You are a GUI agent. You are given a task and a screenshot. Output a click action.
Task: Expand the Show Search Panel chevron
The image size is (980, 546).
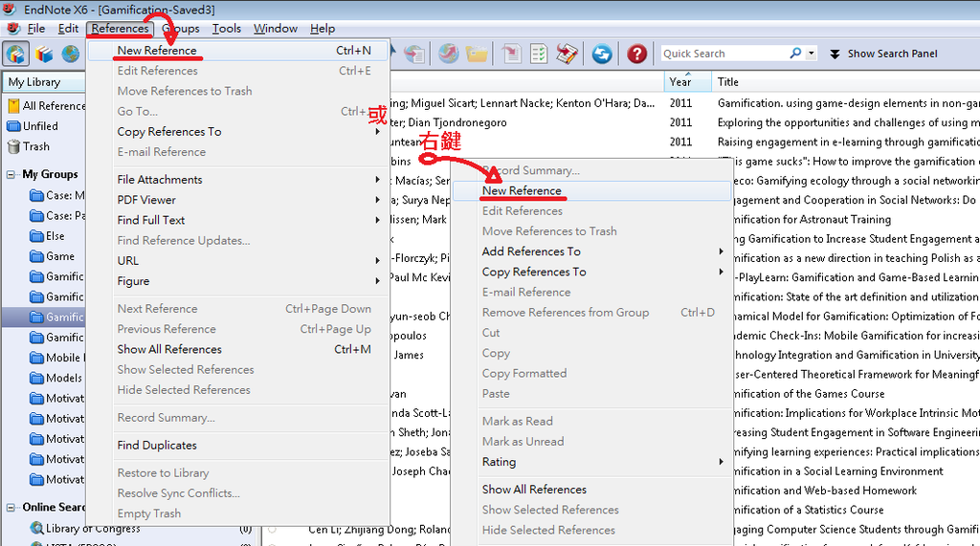pos(835,55)
